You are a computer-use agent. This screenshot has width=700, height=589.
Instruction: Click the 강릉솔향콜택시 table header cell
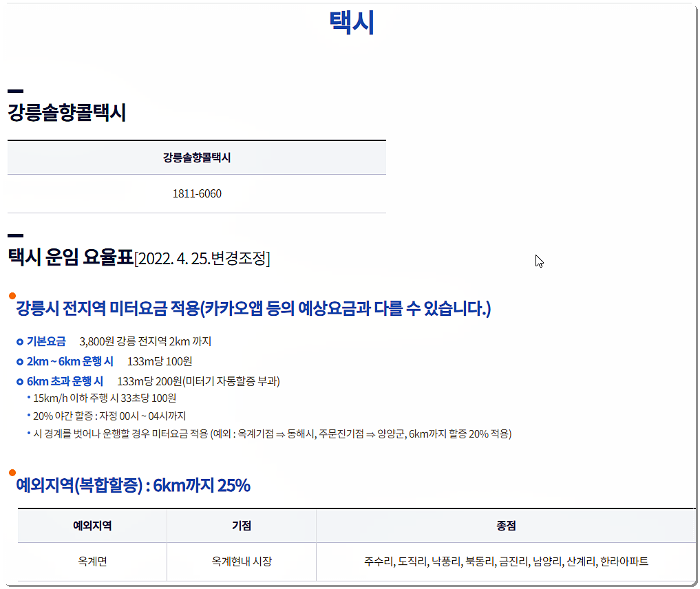[197, 158]
